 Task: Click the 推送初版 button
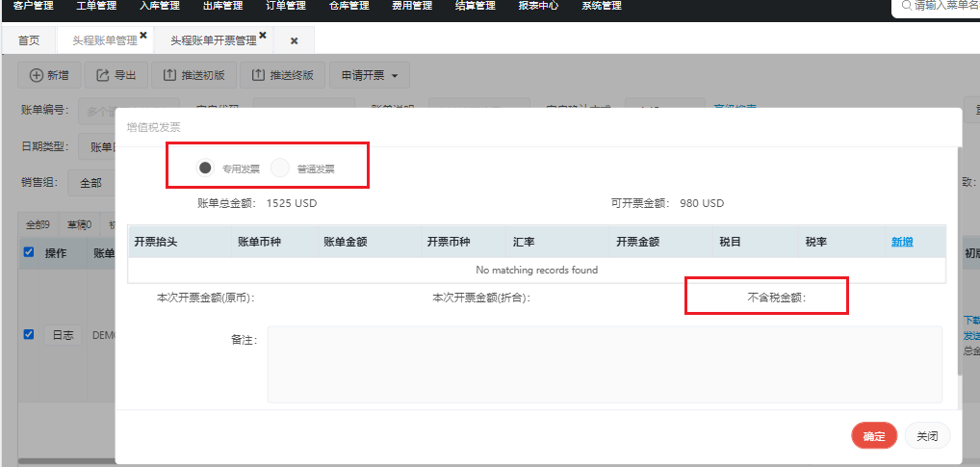click(193, 76)
